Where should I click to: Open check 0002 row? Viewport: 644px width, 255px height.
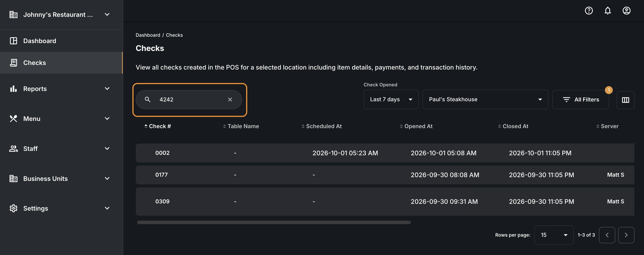[385, 153]
